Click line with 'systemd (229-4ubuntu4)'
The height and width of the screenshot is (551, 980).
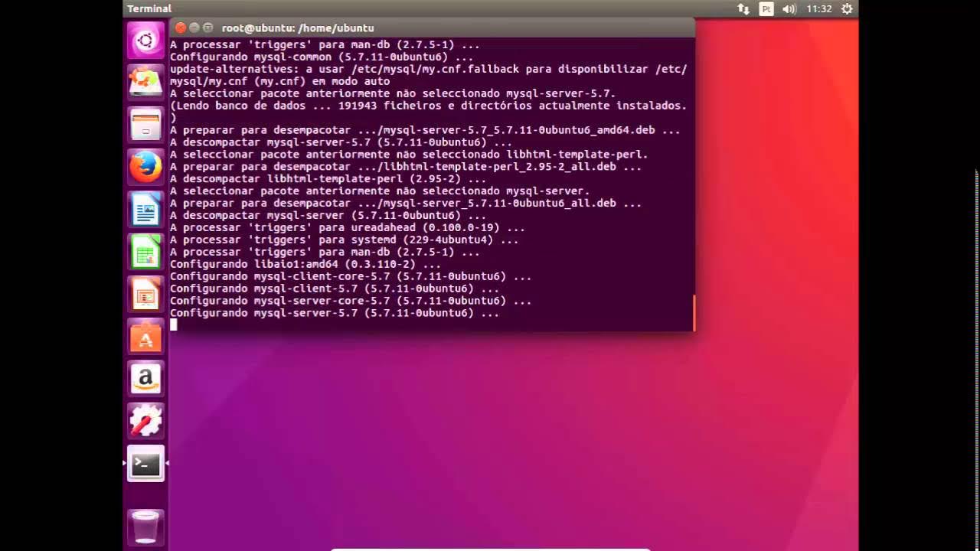point(344,240)
